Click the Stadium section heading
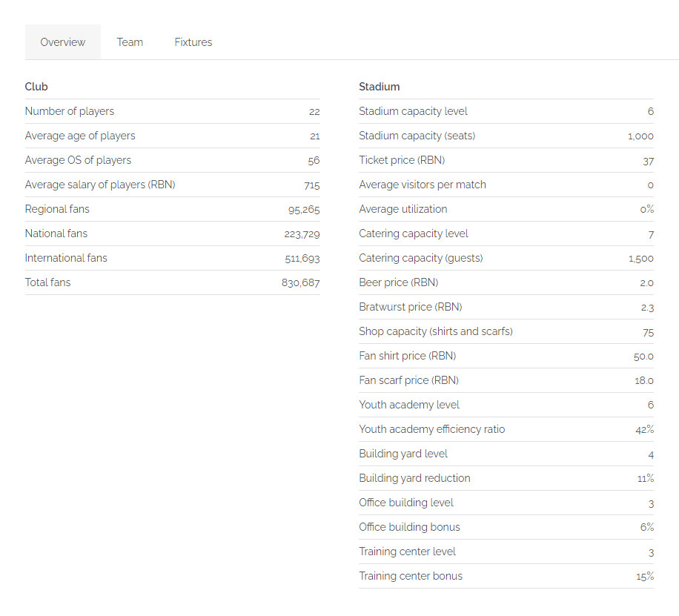This screenshot has height=616, width=679. pos(379,87)
